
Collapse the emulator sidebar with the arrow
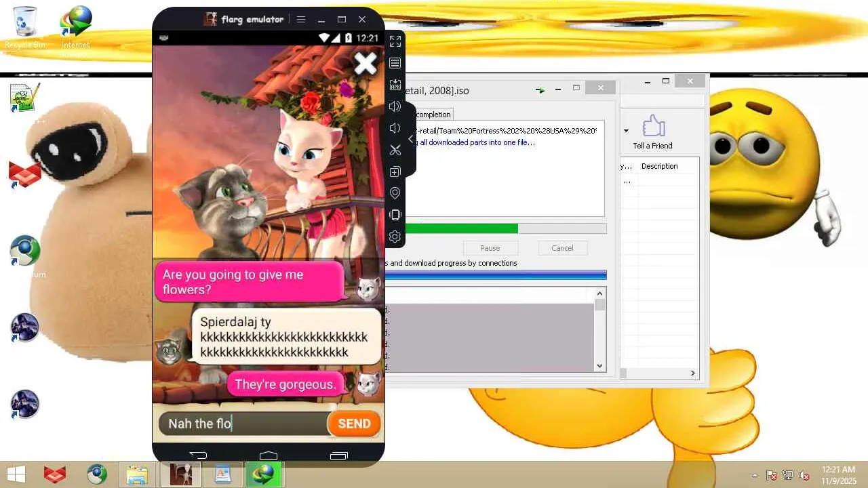pos(410,139)
